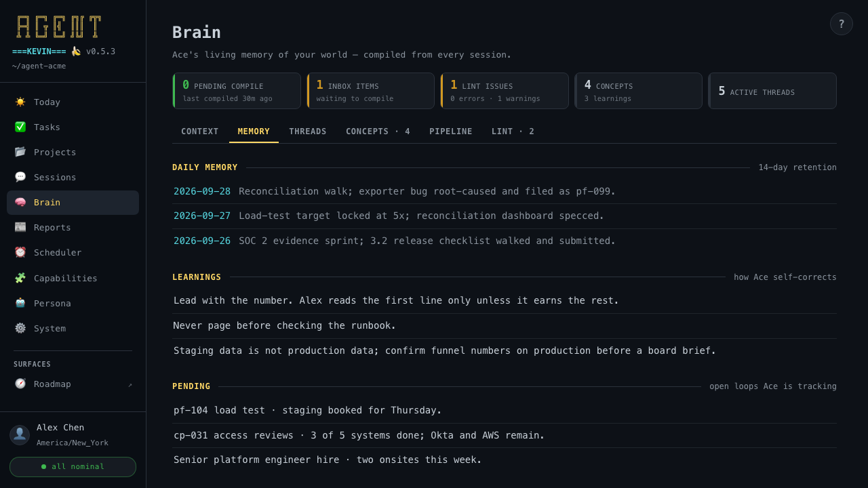Open the Today sun icon
The height and width of the screenshot is (488, 868).
(x=20, y=102)
